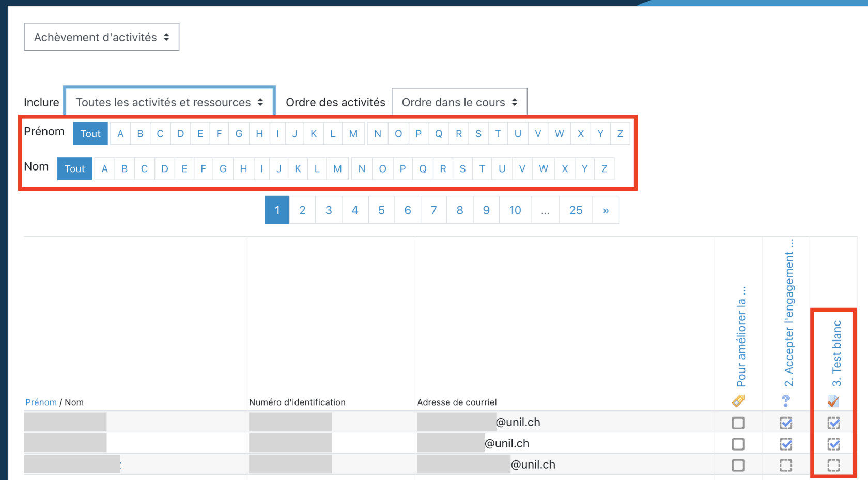Click the feedback icon under 'Pour améliorer la'
The width and height of the screenshot is (868, 480).
tap(738, 400)
